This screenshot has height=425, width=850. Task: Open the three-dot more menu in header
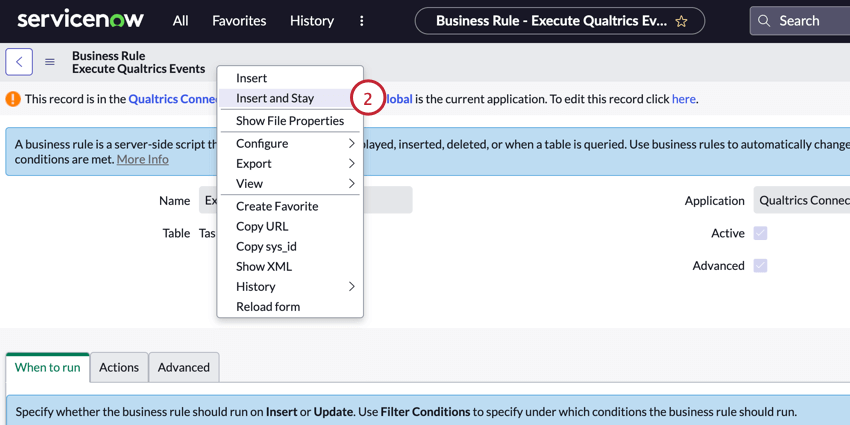[362, 21]
